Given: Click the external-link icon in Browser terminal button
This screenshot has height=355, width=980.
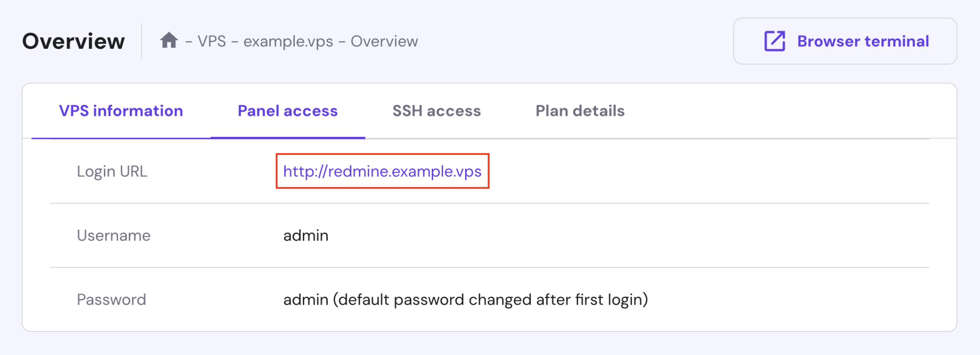Looking at the screenshot, I should click(x=775, y=41).
